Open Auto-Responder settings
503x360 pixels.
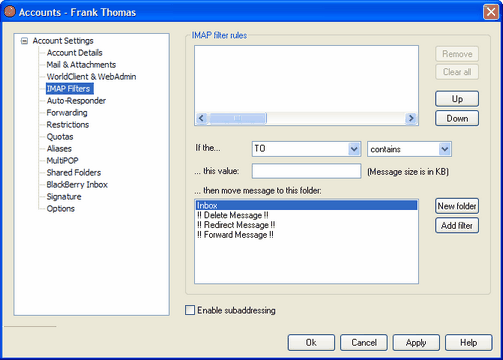pyautogui.click(x=76, y=101)
